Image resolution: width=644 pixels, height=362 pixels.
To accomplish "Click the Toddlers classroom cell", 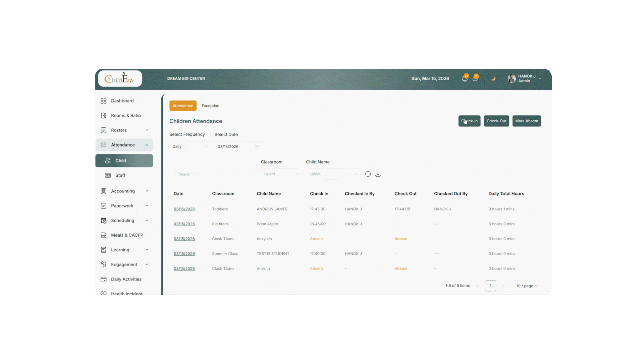I will (220, 209).
